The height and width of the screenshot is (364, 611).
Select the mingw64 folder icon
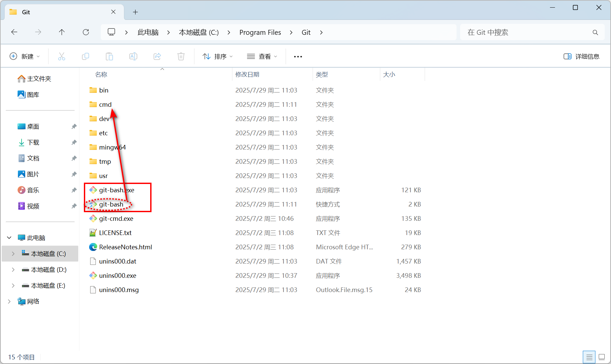click(93, 147)
